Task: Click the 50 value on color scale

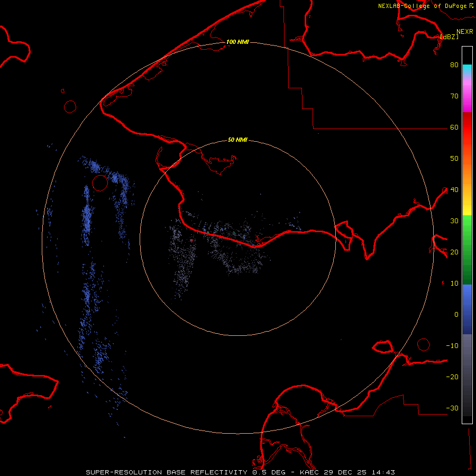Action: pyautogui.click(x=454, y=159)
